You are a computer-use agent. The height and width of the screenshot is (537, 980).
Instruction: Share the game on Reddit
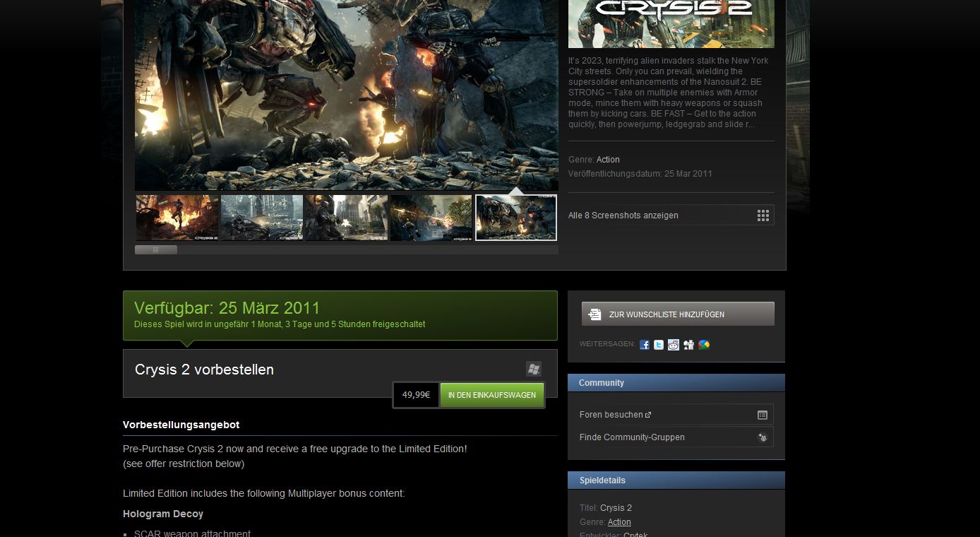(x=674, y=345)
